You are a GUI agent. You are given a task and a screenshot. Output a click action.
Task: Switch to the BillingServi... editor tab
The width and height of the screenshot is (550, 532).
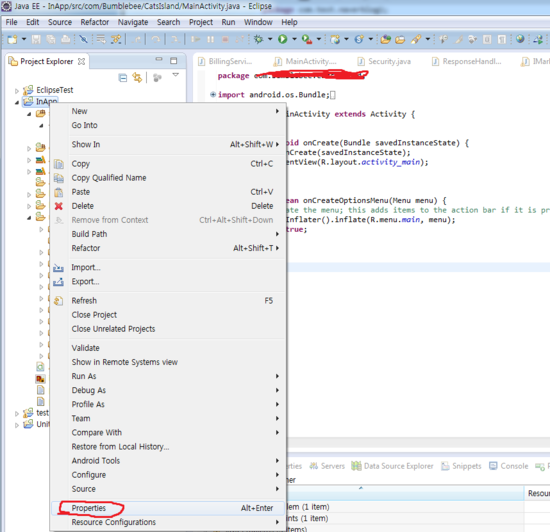coord(225,62)
